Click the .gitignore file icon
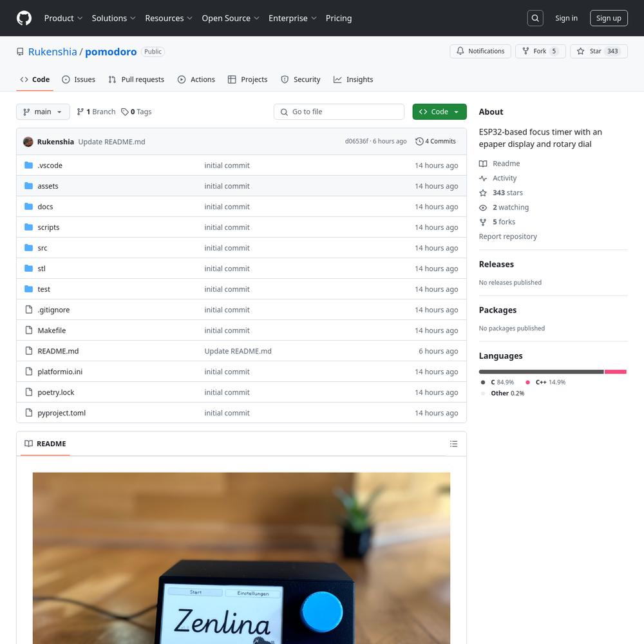 [29, 309]
